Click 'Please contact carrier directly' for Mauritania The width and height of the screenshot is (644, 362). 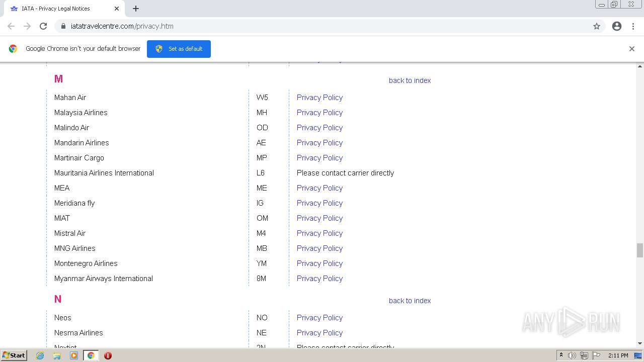(x=345, y=173)
